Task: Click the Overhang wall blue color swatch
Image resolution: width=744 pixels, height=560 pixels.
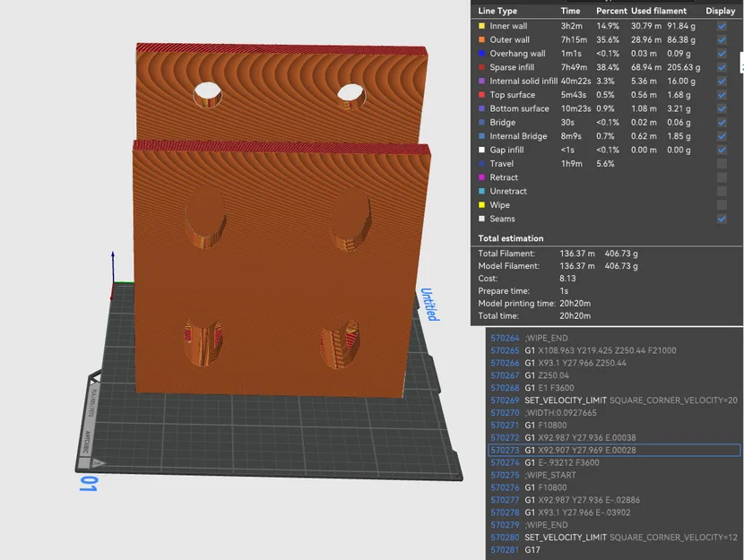Action: 481,54
